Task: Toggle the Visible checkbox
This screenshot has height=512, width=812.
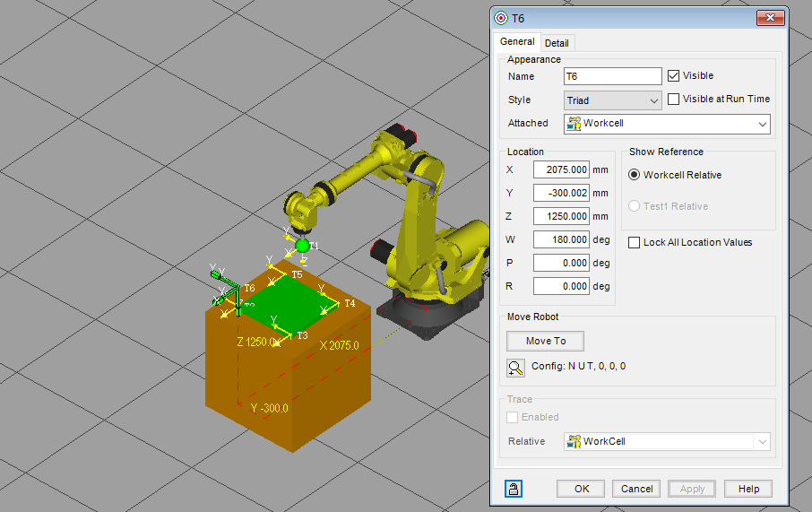Action: (673, 75)
